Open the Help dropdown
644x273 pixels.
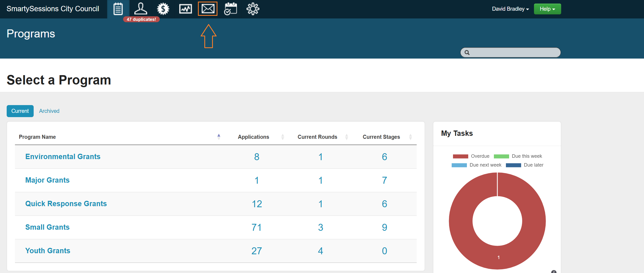[547, 9]
